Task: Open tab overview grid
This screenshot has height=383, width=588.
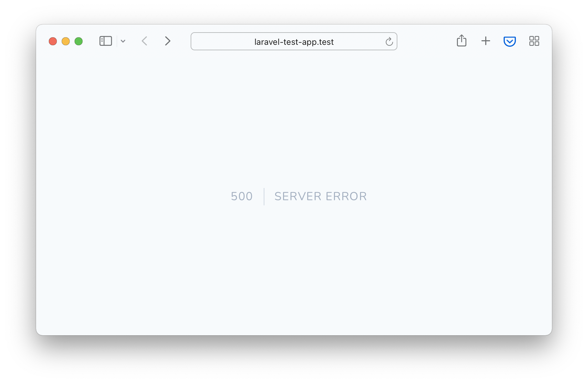Action: tap(534, 41)
